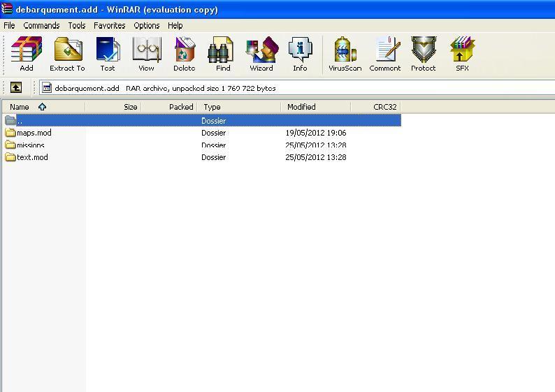Show archive Info
This screenshot has width=555, height=392.
point(300,54)
